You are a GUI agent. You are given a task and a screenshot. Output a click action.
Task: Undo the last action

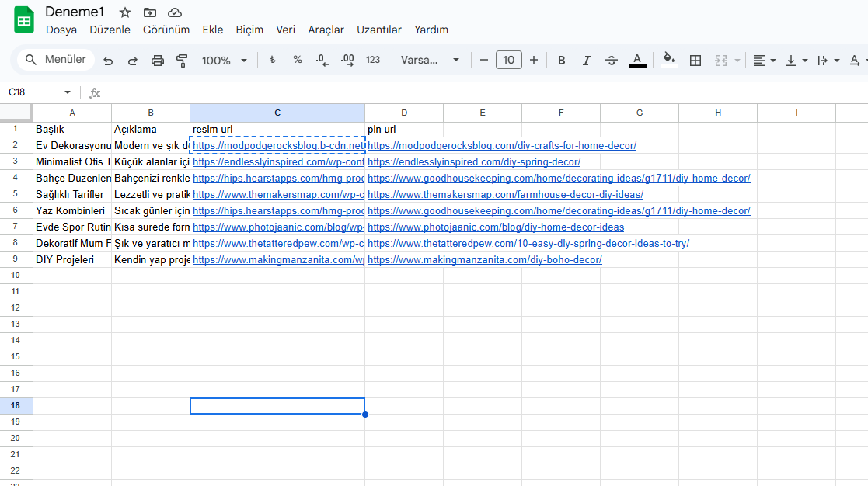[x=108, y=61]
